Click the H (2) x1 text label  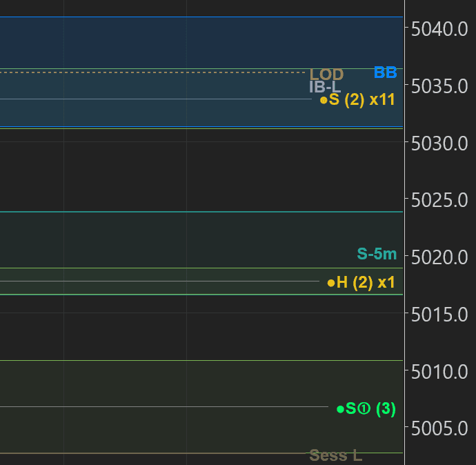point(366,282)
